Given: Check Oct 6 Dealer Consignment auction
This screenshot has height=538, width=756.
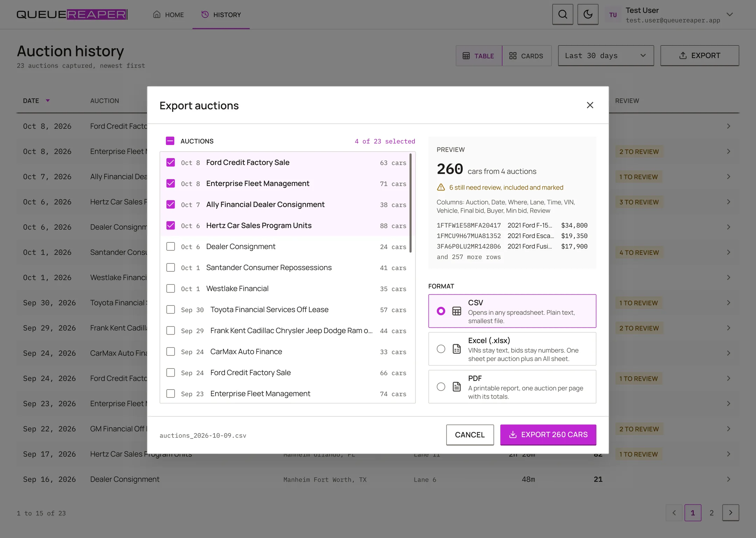Looking at the screenshot, I should [170, 247].
